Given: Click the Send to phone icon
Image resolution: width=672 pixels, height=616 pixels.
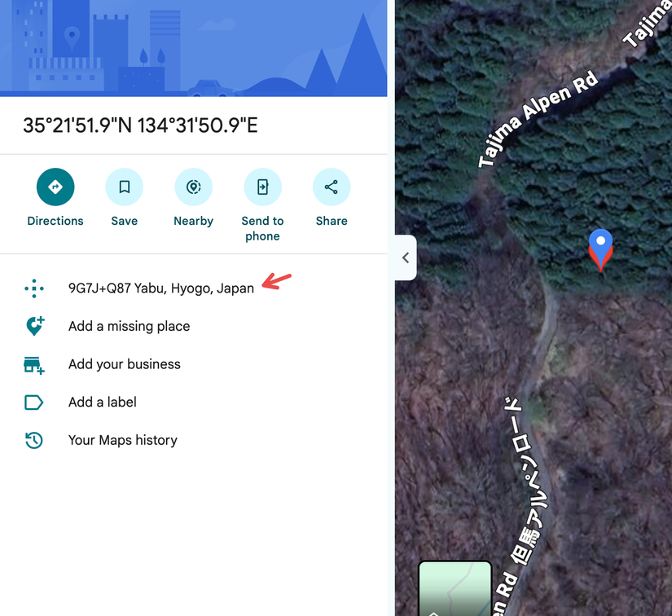Looking at the screenshot, I should [x=263, y=187].
